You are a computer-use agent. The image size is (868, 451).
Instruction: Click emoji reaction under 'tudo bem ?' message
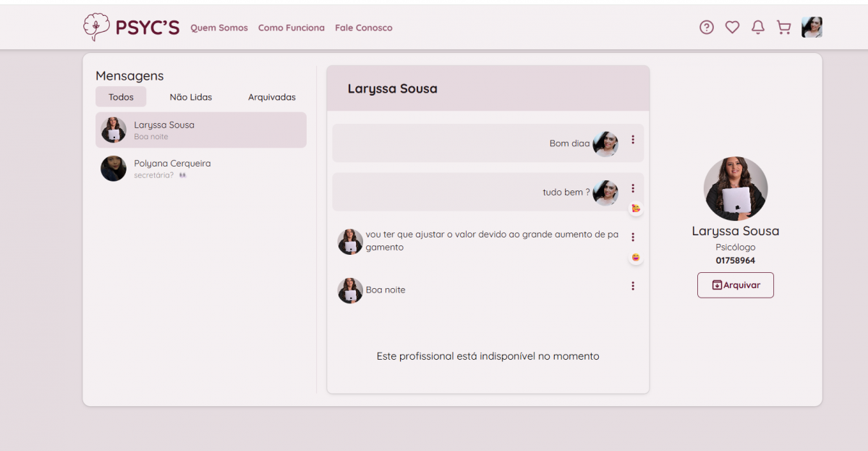pyautogui.click(x=636, y=208)
